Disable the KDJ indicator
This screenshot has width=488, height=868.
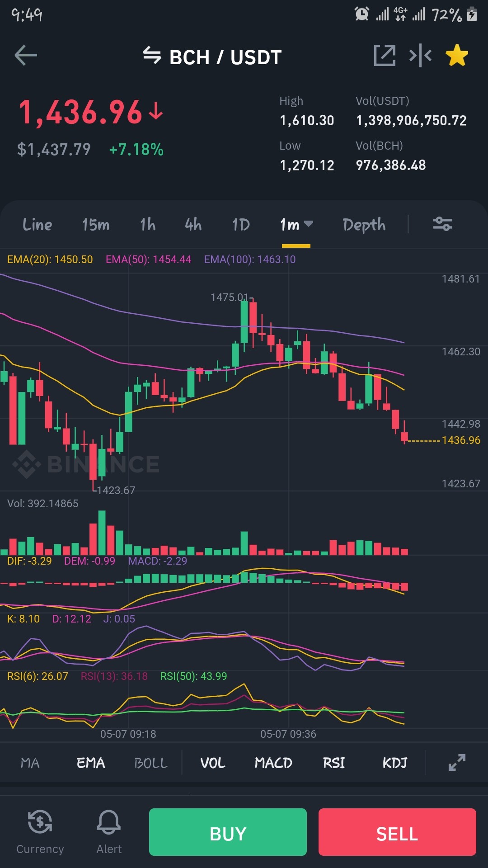[395, 763]
